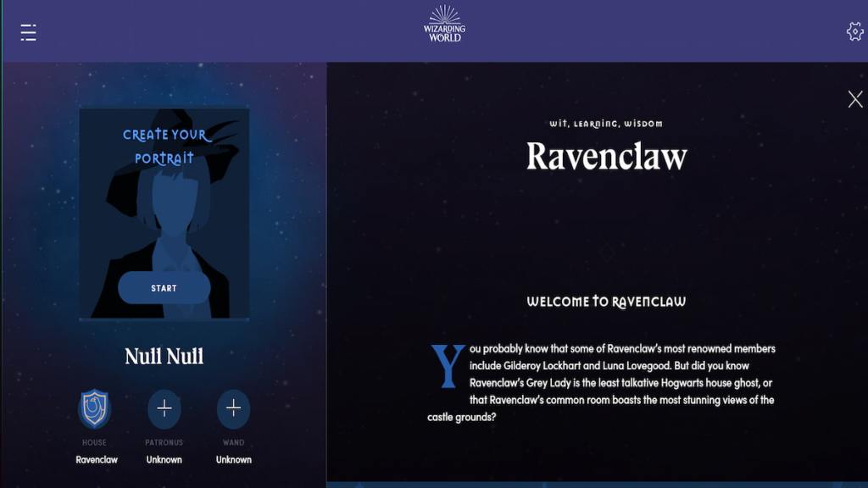Select the Ravenclaw house crest shield
The width and height of the screenshot is (868, 488).
(95, 407)
